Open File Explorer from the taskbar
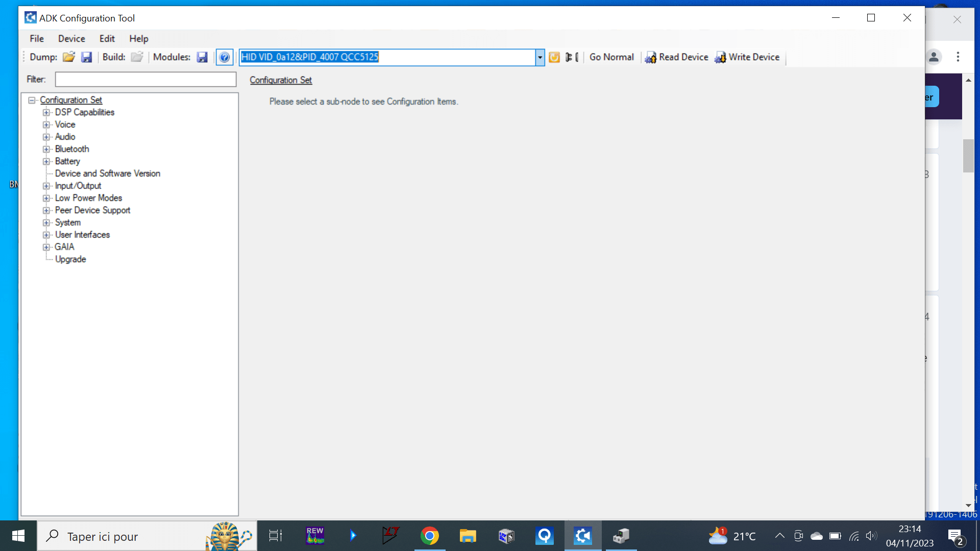Image resolution: width=980 pixels, height=551 pixels. coord(468,536)
